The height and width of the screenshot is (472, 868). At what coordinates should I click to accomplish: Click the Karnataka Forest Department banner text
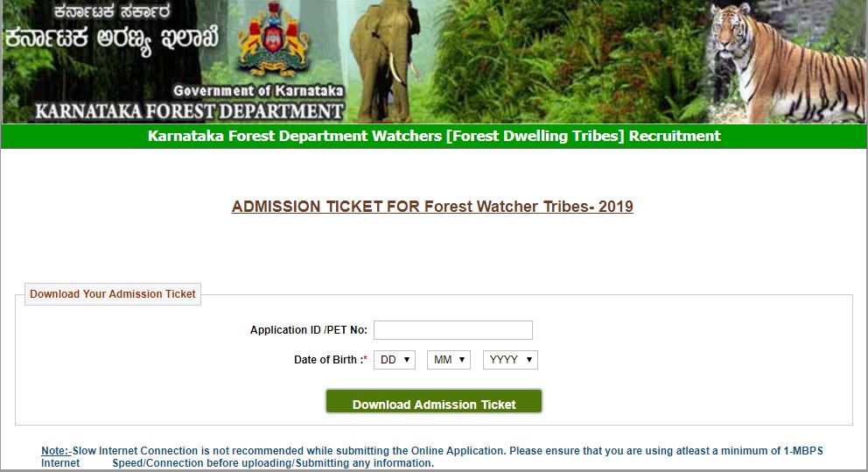189,111
